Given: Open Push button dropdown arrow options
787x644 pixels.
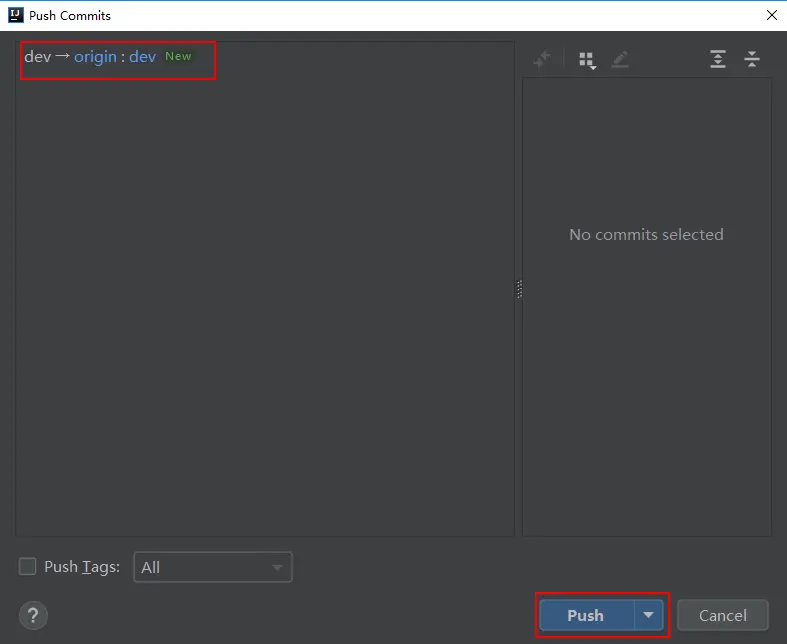Looking at the screenshot, I should click(x=648, y=615).
